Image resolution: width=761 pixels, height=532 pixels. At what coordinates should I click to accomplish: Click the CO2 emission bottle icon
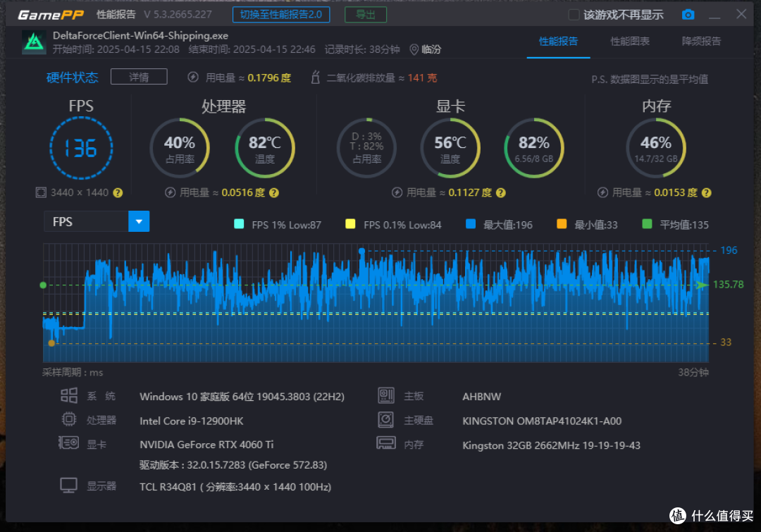(316, 78)
